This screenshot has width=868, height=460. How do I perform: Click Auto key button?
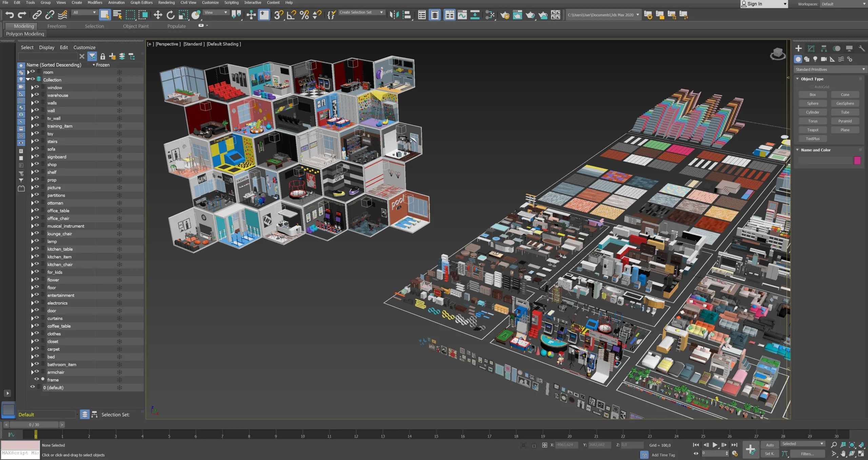(770, 445)
